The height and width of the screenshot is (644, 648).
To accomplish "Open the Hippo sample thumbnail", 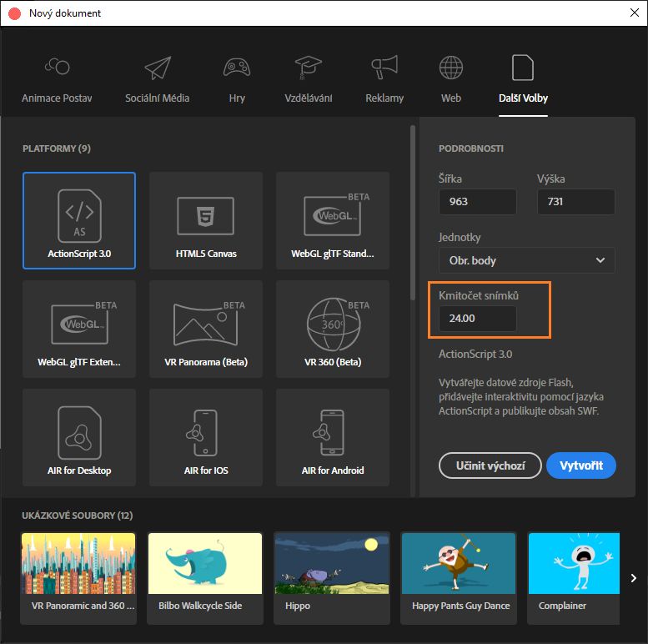I will (x=332, y=564).
